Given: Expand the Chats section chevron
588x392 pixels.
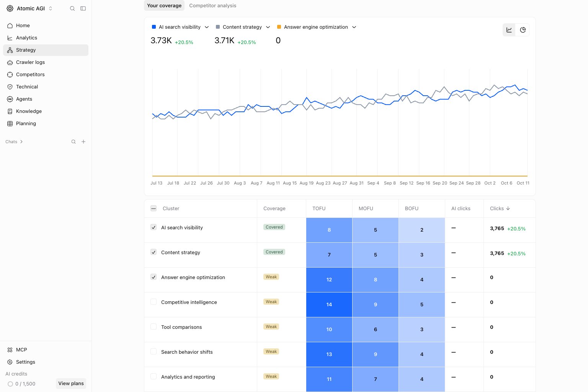Looking at the screenshot, I should coord(21,142).
